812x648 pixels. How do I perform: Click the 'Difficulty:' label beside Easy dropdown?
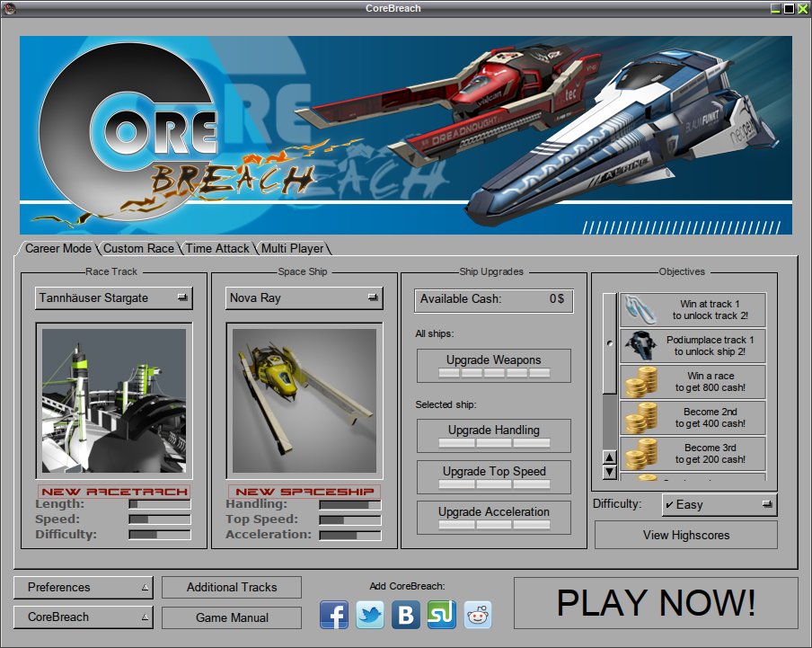tap(617, 504)
